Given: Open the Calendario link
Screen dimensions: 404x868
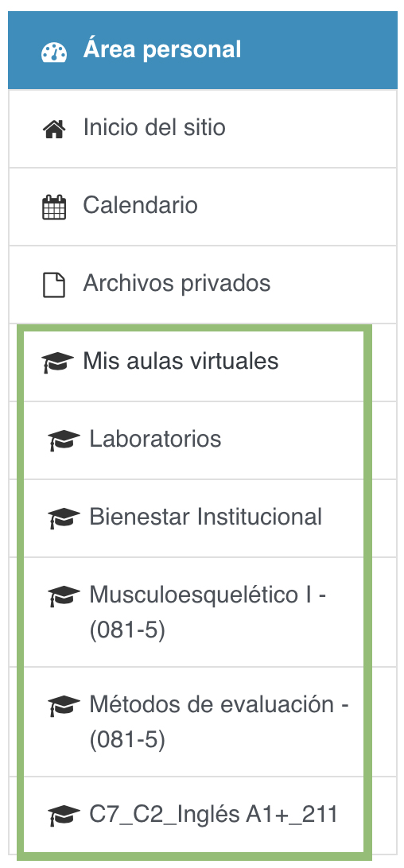Looking at the screenshot, I should 203,207.
